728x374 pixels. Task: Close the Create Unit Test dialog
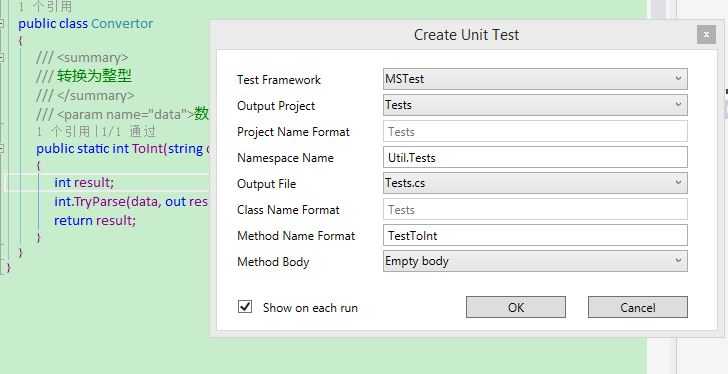point(706,35)
